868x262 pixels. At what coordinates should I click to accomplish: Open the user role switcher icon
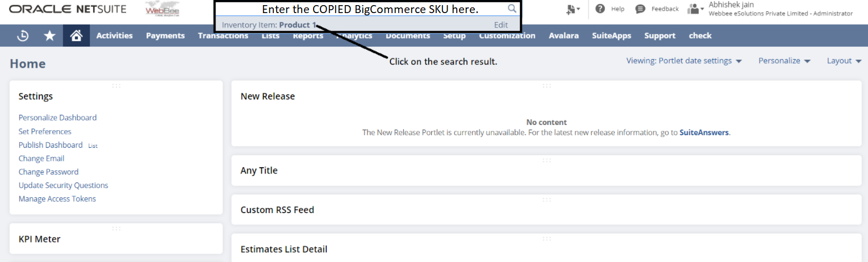(695, 9)
